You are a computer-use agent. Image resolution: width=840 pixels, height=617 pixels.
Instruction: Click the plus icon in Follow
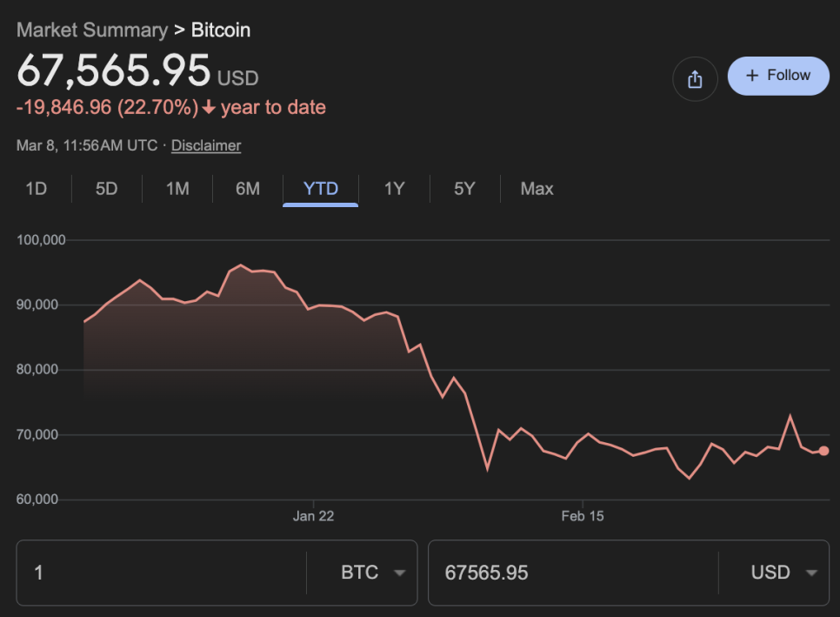(752, 76)
